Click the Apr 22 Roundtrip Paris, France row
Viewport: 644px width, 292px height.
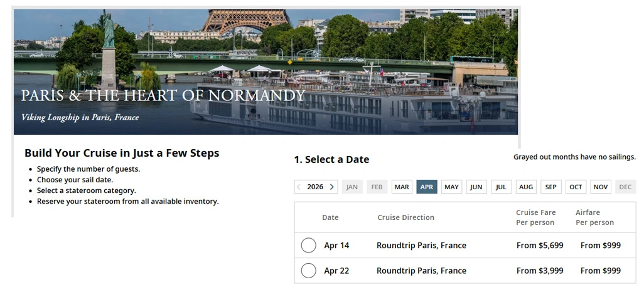tap(421, 271)
